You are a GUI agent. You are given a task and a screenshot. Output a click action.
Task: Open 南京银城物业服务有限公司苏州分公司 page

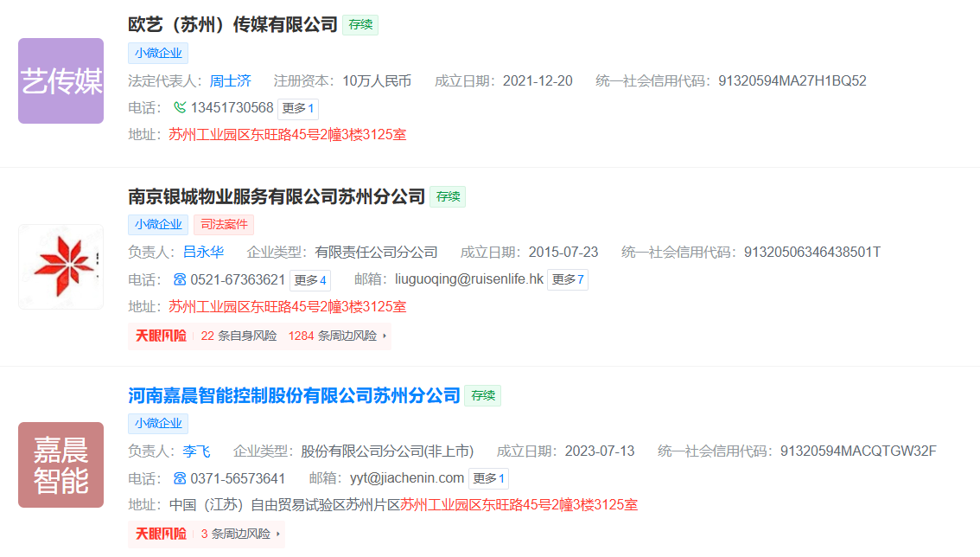(277, 196)
